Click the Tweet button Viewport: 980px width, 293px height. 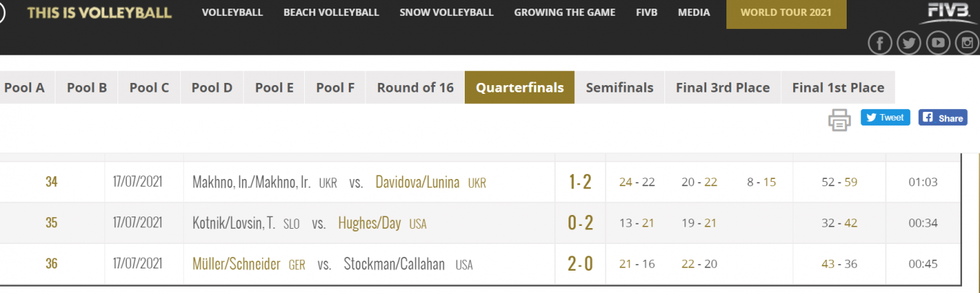[885, 118]
